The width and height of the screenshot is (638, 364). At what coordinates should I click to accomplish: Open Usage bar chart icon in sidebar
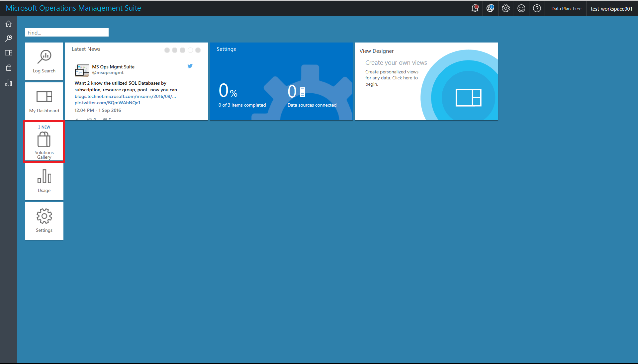tap(9, 83)
